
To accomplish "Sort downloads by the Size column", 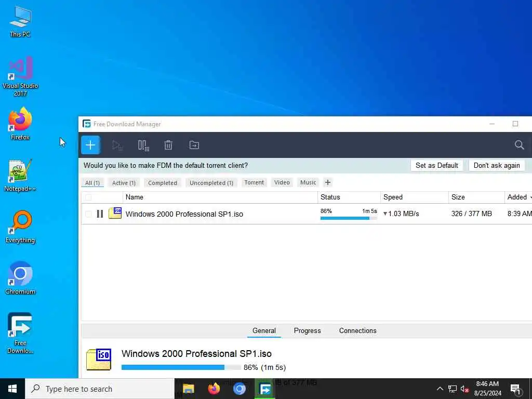I will point(476,197).
